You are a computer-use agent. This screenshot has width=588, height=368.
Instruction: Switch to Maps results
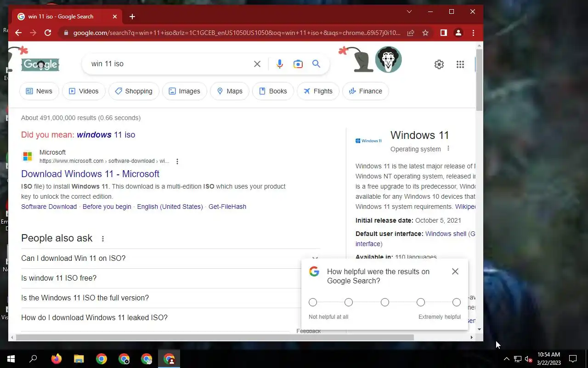[x=230, y=91]
